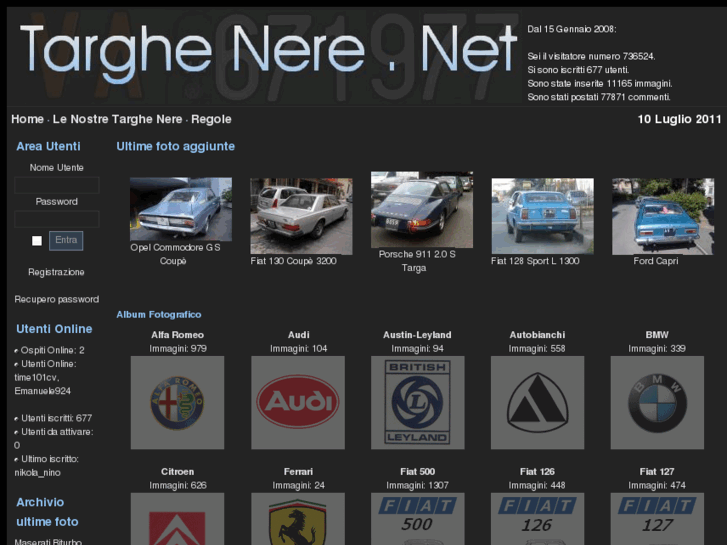
Task: Open the Fiat 127 logo album
Action: [x=657, y=519]
